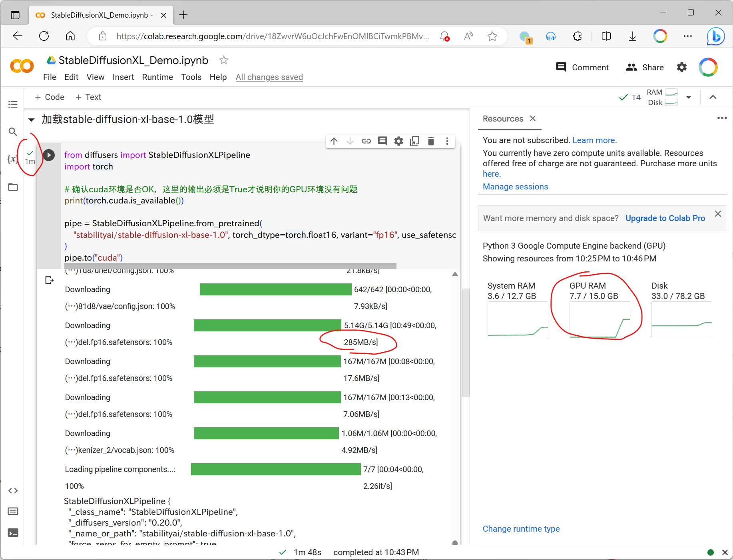
Task: Click Upgrade to Colab Pro link
Action: pyautogui.click(x=665, y=218)
